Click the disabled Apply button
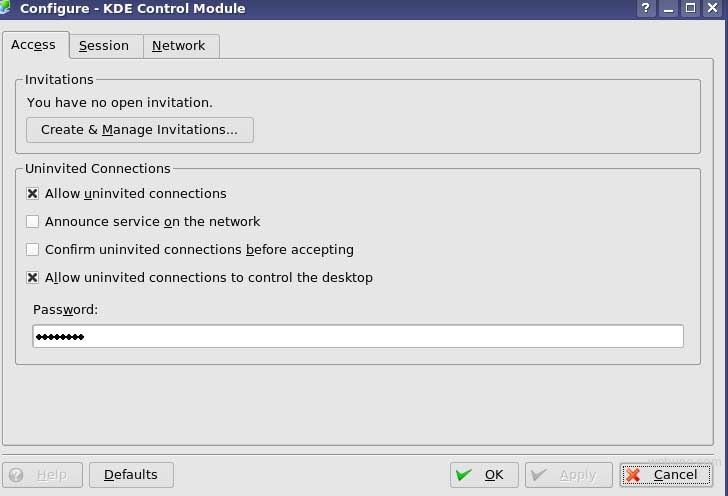Image resolution: width=728 pixels, height=496 pixels. tap(569, 475)
